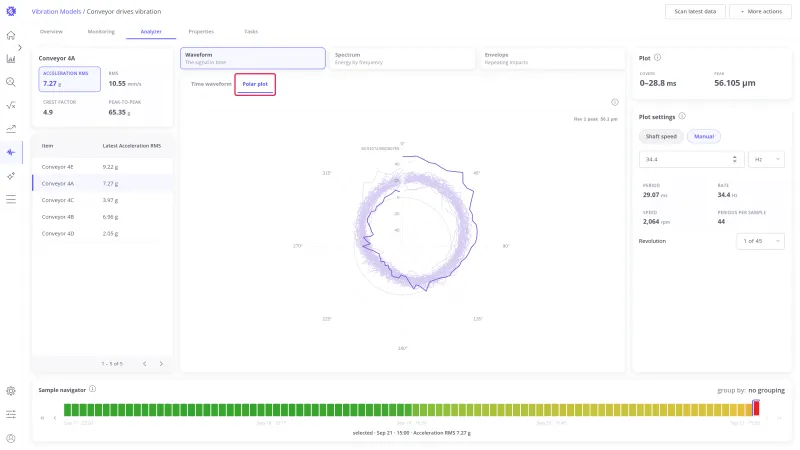Open the sliders preferences sidebar icon
The width and height of the screenshot is (800, 450).
coord(11,414)
